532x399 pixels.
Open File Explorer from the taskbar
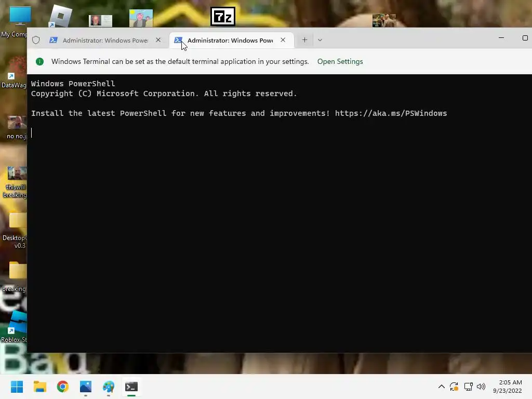pyautogui.click(x=39, y=387)
